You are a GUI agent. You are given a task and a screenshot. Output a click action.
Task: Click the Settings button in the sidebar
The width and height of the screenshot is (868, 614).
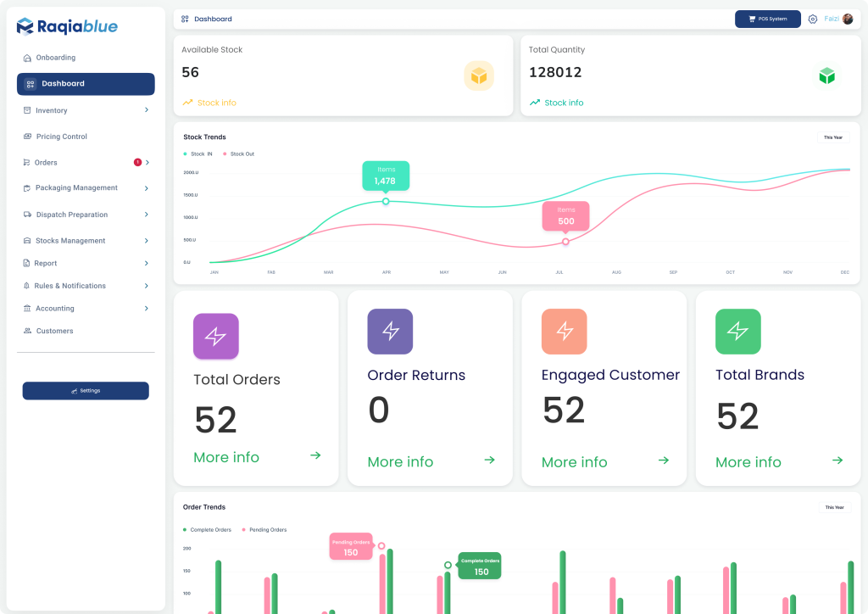pyautogui.click(x=86, y=391)
